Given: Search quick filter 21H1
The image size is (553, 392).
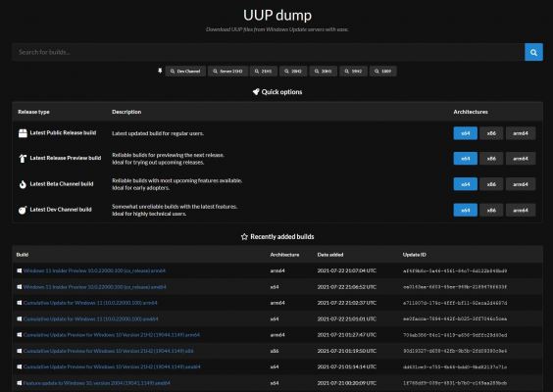Looking at the screenshot, I should pyautogui.click(x=264, y=72).
